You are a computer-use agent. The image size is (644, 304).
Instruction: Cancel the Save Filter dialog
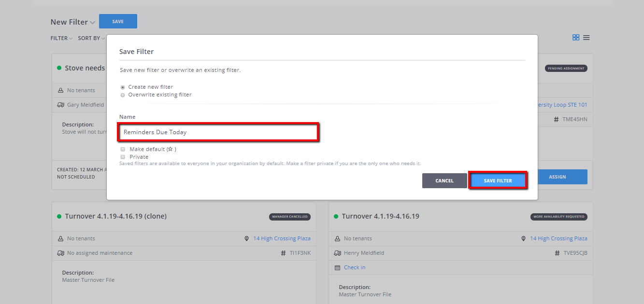pyautogui.click(x=444, y=180)
